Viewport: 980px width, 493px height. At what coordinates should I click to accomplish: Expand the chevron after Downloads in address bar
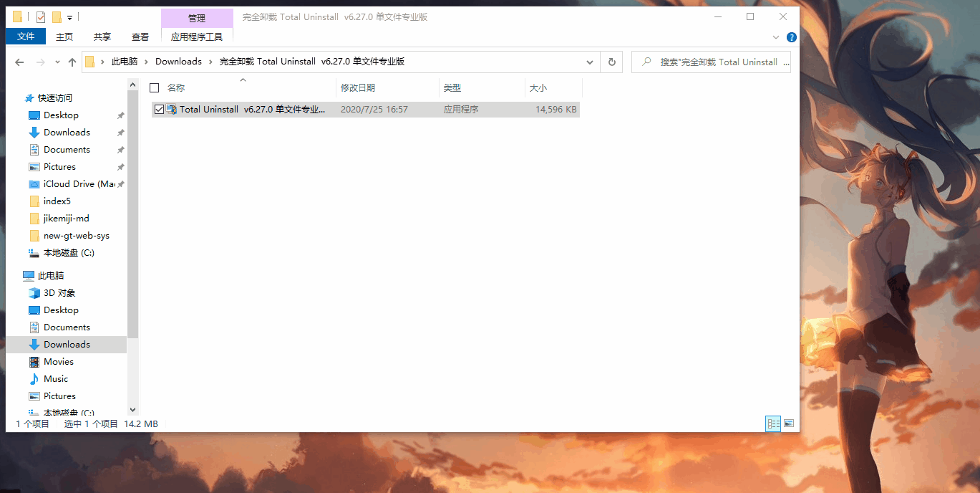point(211,62)
